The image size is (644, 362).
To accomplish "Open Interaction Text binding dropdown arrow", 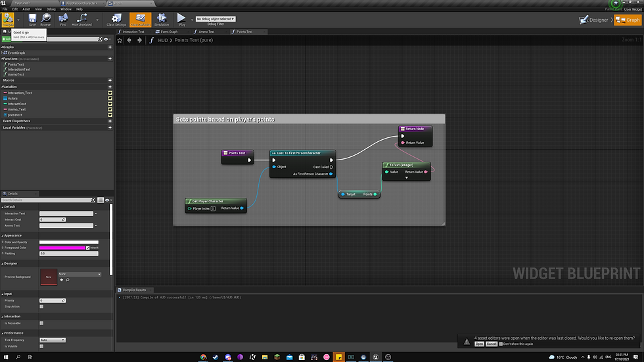I will point(96,214).
